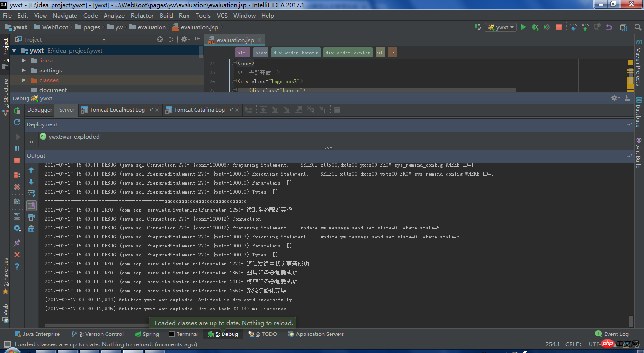Expand the .idea folder in project tree
The image size is (644, 353).
[x=24, y=61]
